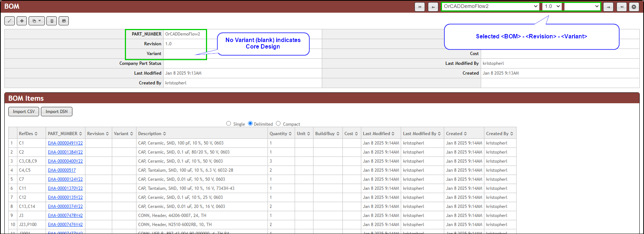The height and width of the screenshot is (234, 644).
Task: Open the blank variant dropdown
Action: coord(582,7)
